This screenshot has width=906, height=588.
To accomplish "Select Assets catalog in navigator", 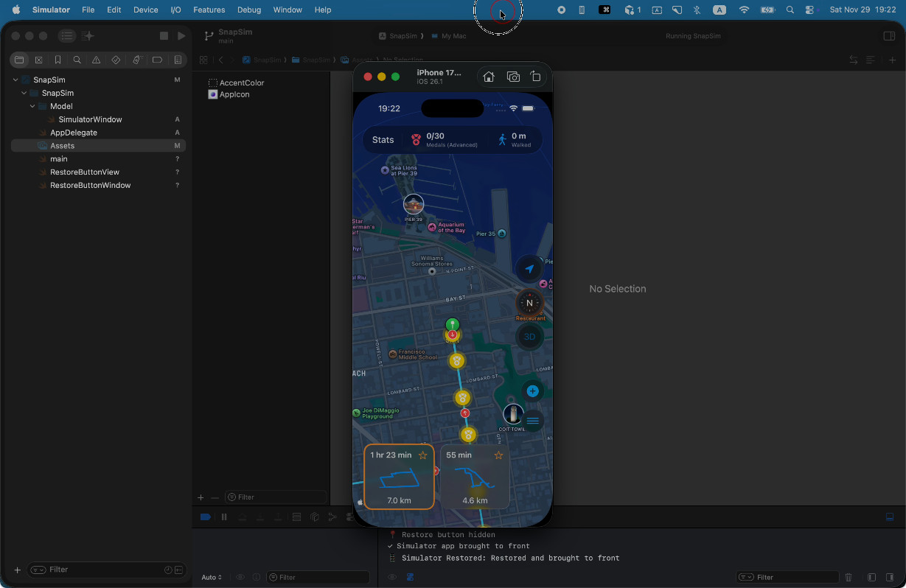I will [62, 146].
